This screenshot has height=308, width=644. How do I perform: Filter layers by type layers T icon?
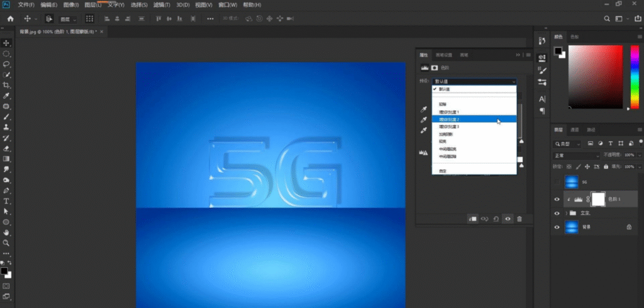click(x=611, y=144)
